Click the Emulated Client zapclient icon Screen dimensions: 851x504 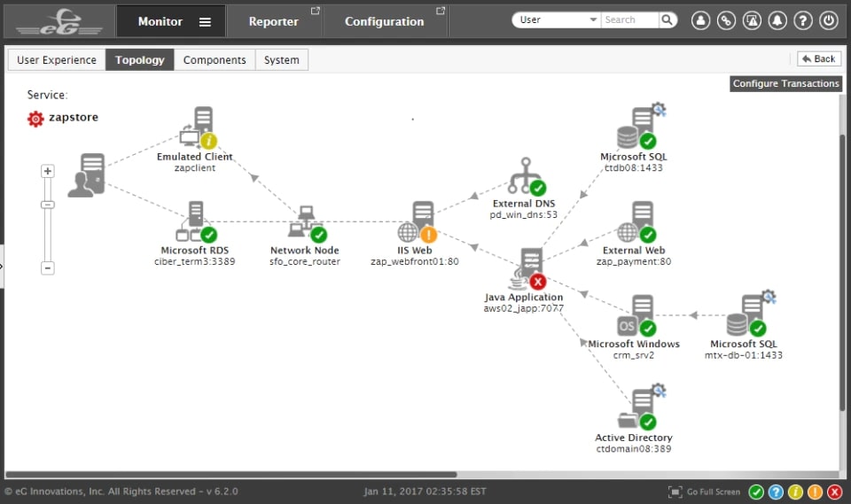pos(199,128)
